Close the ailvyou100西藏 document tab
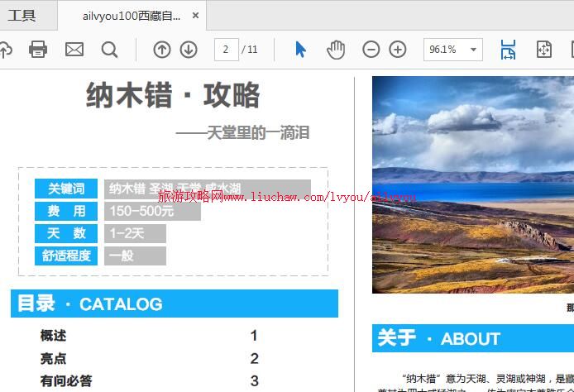This screenshot has height=392, width=574. click(x=195, y=15)
